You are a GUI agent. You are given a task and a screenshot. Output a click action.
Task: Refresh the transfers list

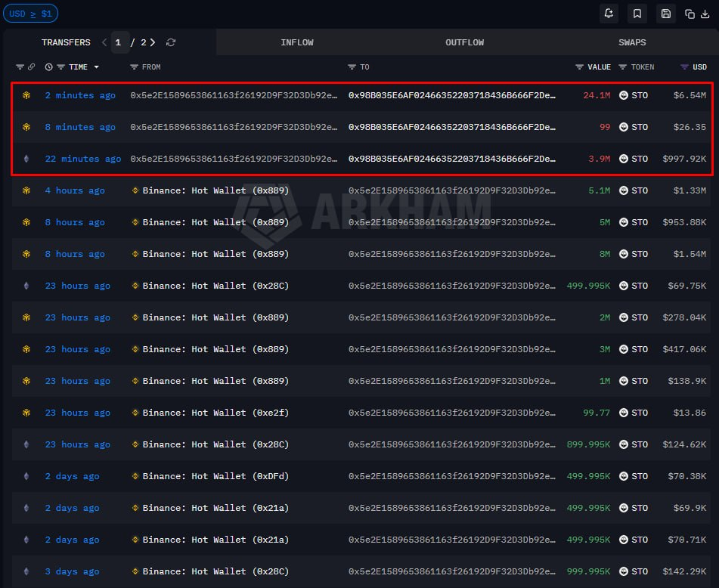tap(171, 42)
